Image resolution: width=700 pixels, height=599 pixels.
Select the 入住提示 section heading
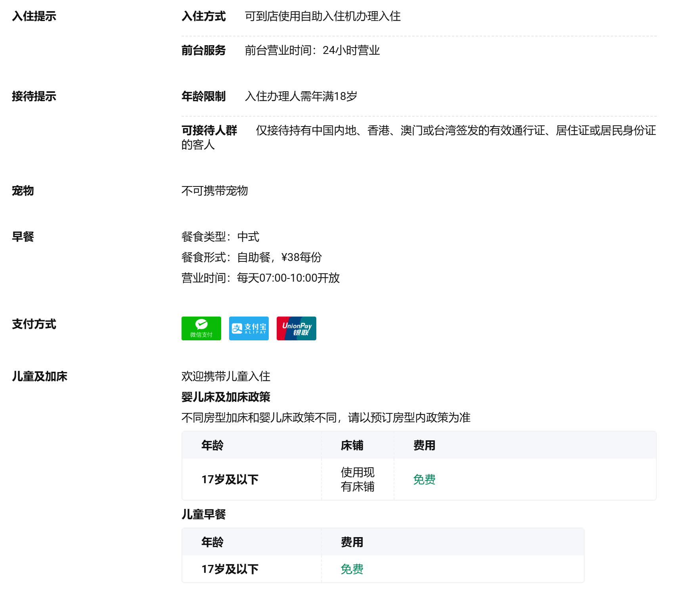tap(34, 16)
